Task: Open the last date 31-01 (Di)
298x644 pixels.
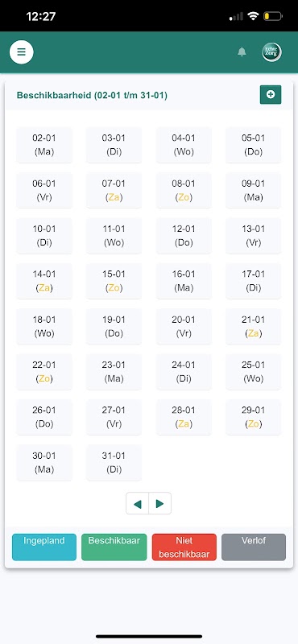Action: (x=114, y=462)
